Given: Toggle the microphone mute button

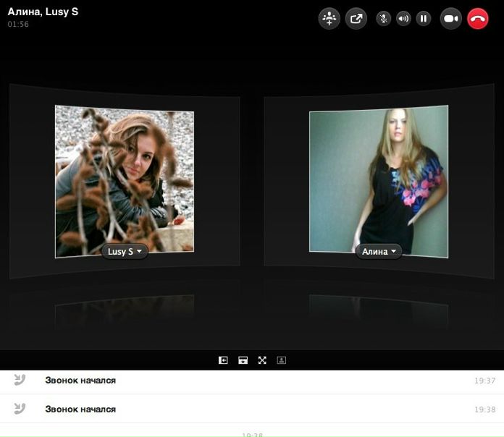Looking at the screenshot, I should (x=384, y=19).
